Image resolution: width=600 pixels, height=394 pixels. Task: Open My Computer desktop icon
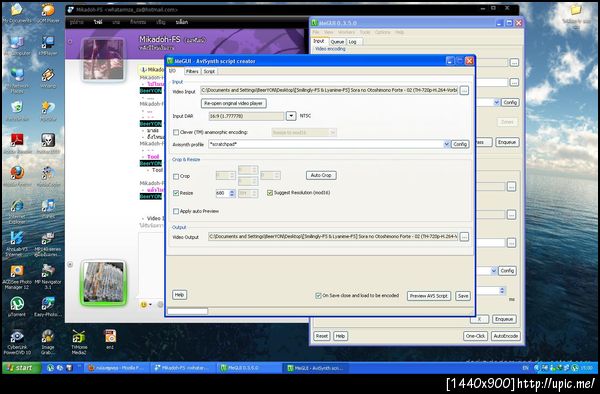tap(17, 46)
